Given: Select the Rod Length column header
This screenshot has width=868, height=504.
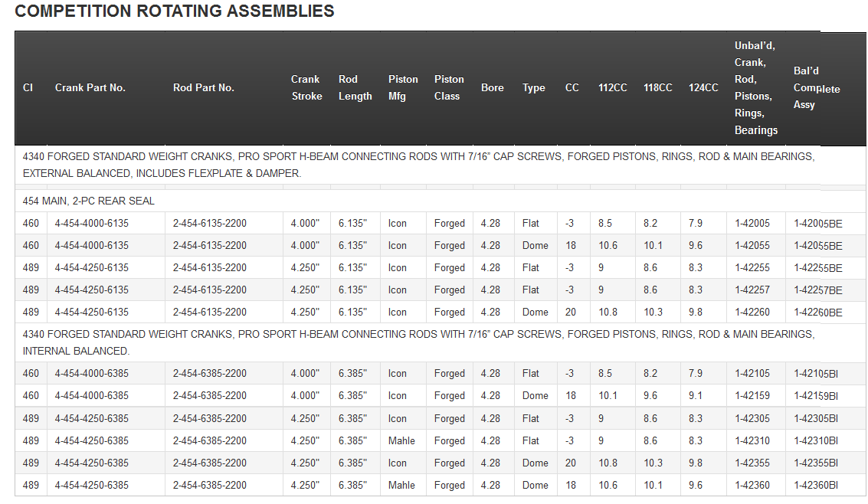Looking at the screenshot, I should click(x=355, y=88).
